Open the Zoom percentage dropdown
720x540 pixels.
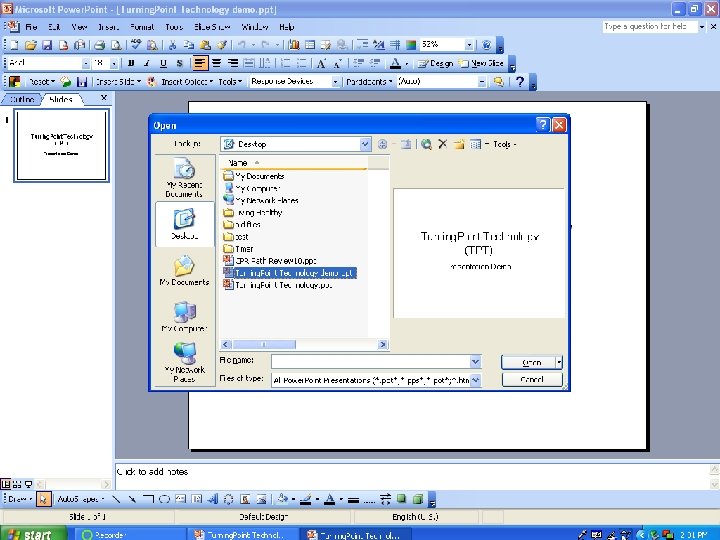(x=469, y=45)
